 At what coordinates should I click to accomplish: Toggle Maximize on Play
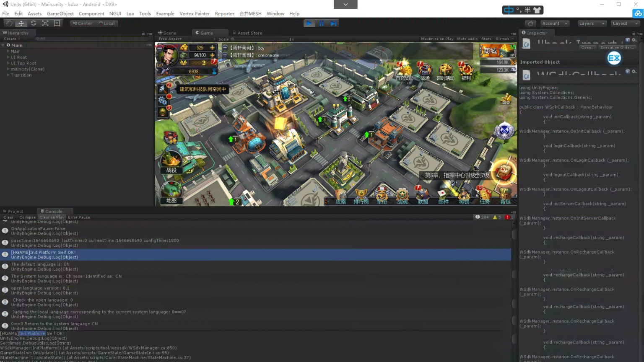point(437,39)
